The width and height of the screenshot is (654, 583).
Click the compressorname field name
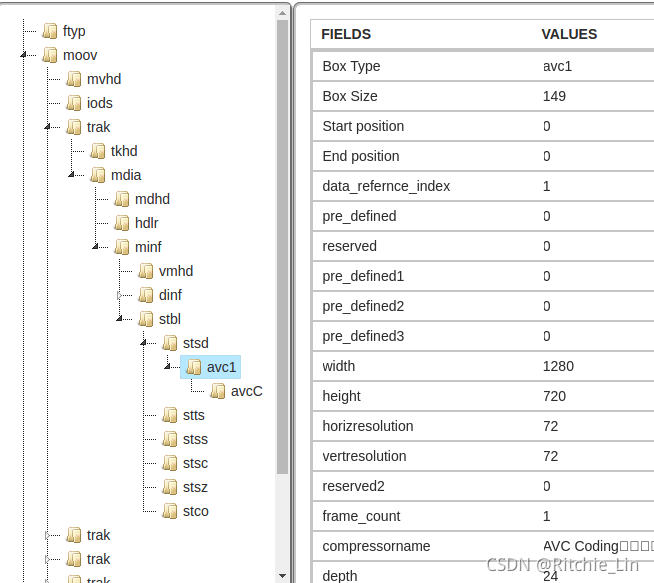[x=376, y=546]
